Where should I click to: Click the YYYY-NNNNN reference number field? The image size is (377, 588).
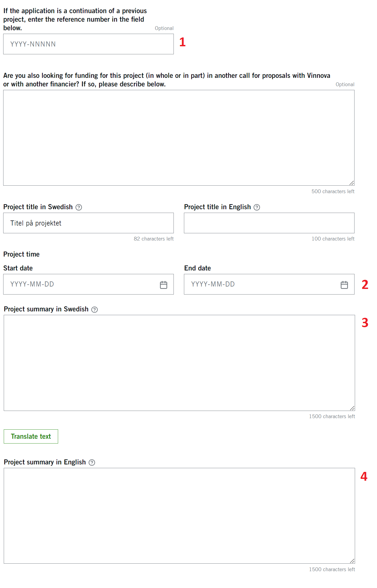coord(88,44)
